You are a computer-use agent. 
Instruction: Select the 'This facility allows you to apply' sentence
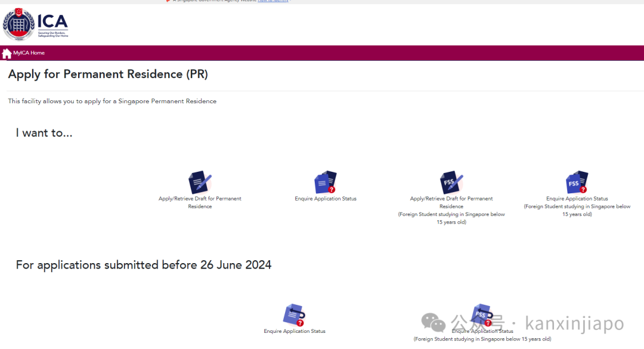[112, 101]
